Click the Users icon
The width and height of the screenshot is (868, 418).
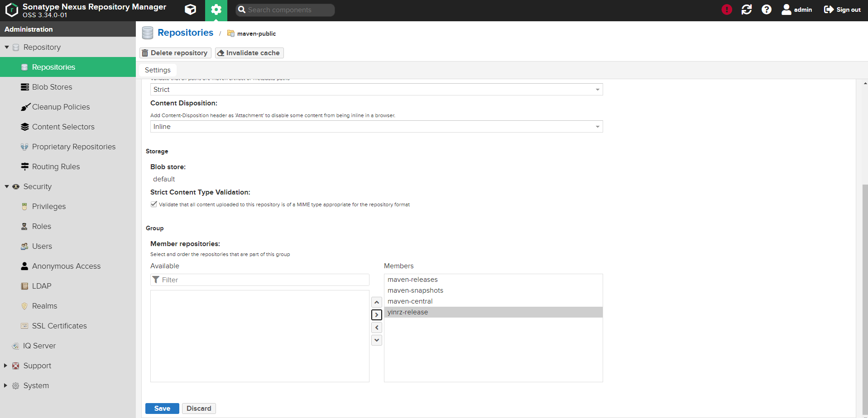click(x=24, y=246)
